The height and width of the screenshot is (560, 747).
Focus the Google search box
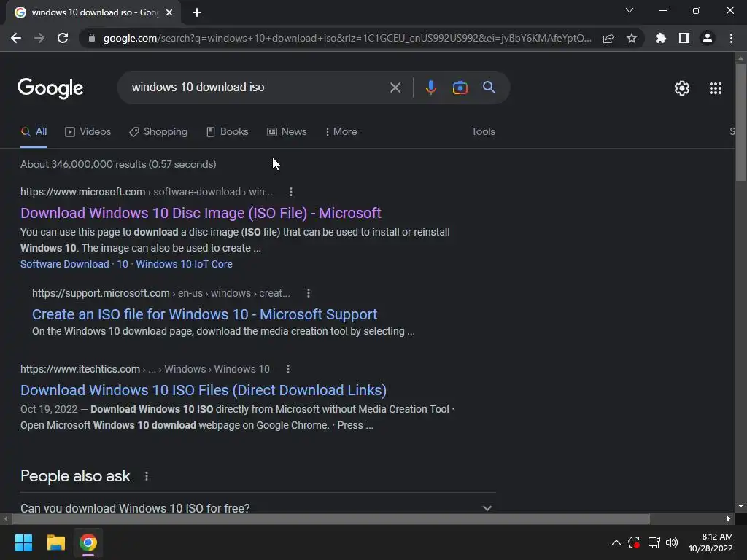coord(258,87)
